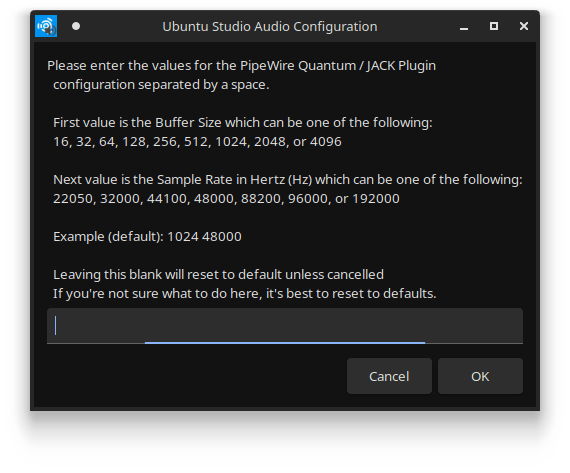Toggle the round pin button in title bar

[76, 26]
